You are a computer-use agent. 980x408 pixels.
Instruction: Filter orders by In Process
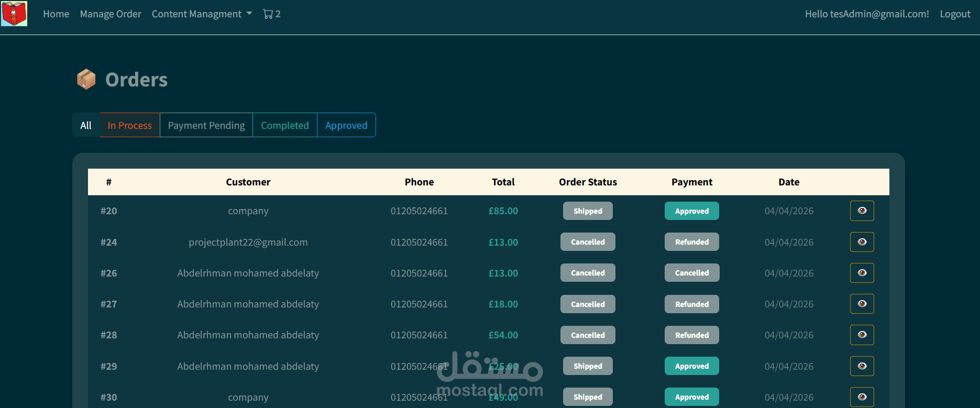[129, 125]
